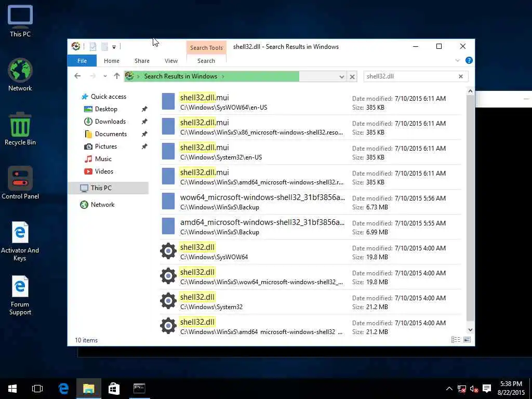This screenshot has height=399, width=532.
Task: Open the Recycle Bin desktop icon
Action: [x=20, y=129]
